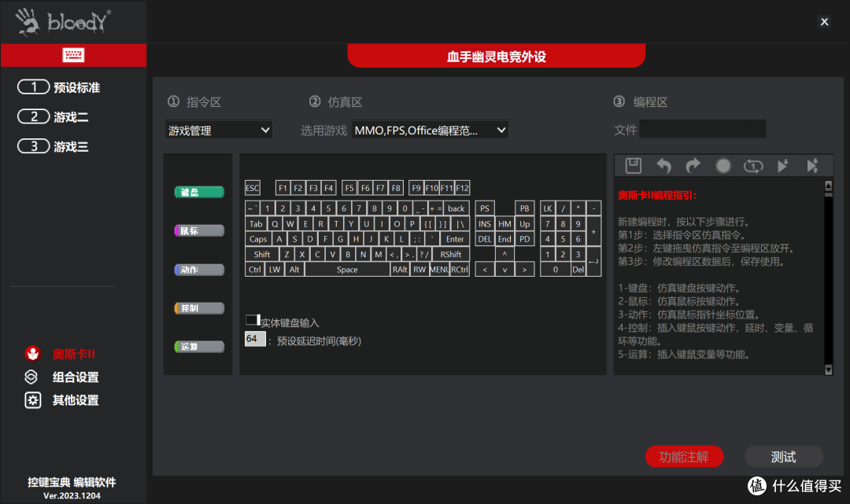
Task: Select profile 3 游戏三
Action: pos(54,146)
